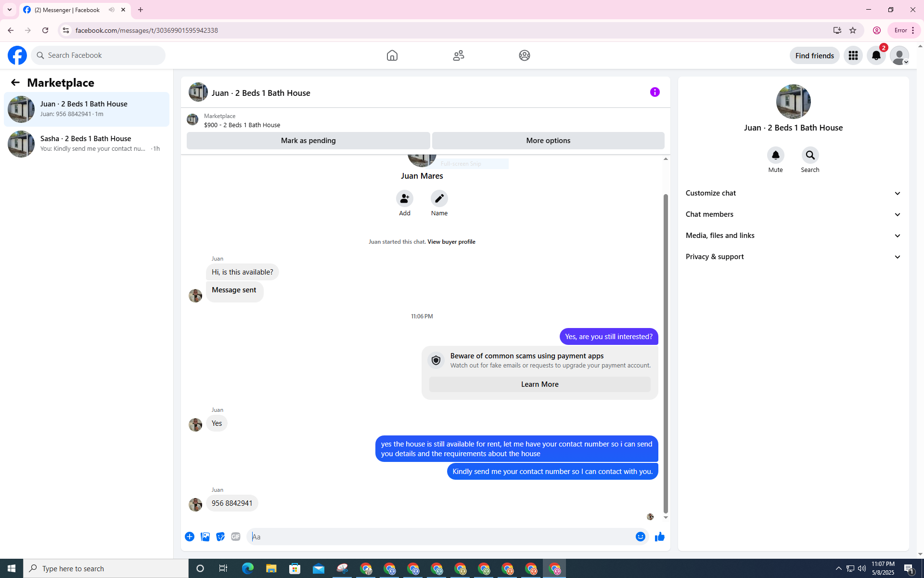Viewport: 924px width, 578px height.
Task: Go back from Marketplace chats
Action: coord(15,82)
